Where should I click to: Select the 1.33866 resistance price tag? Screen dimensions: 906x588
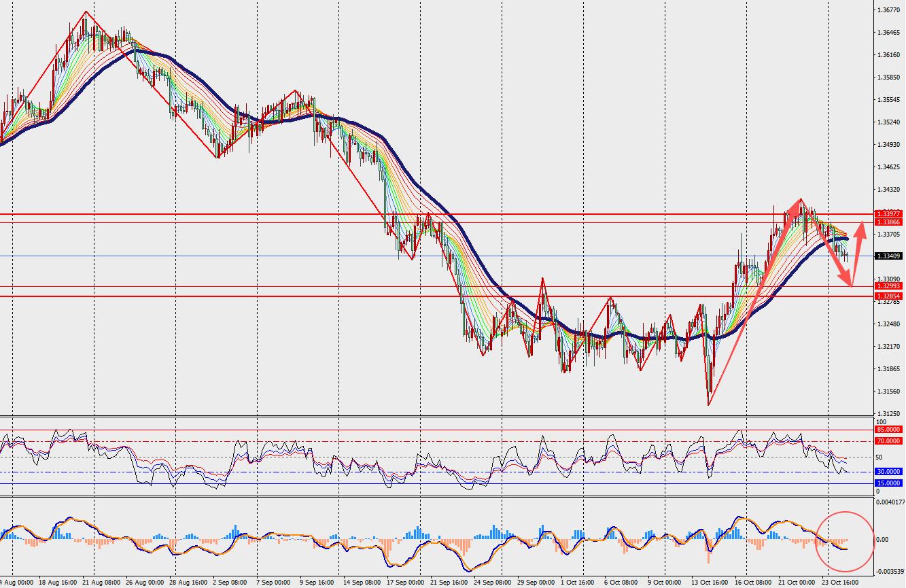click(x=889, y=222)
